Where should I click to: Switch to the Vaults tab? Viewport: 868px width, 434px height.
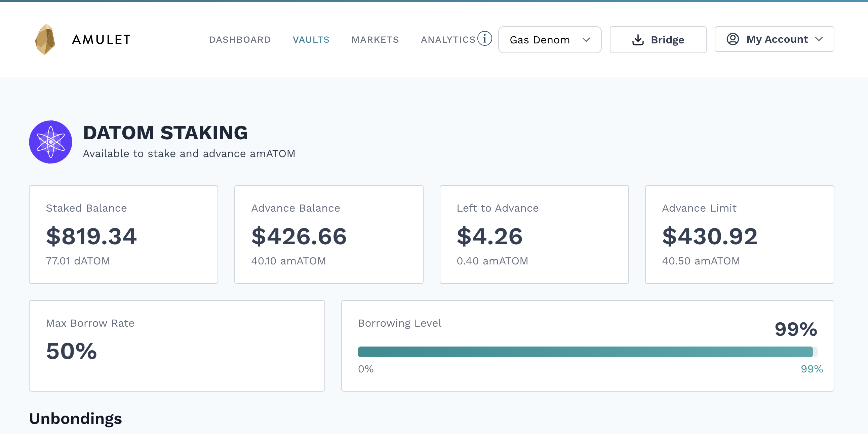pyautogui.click(x=311, y=40)
